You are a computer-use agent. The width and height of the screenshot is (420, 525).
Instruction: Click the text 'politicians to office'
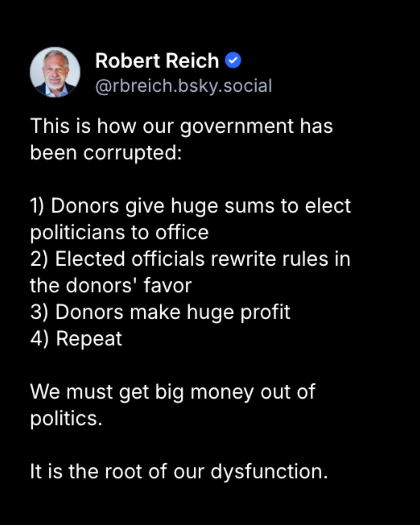(119, 233)
